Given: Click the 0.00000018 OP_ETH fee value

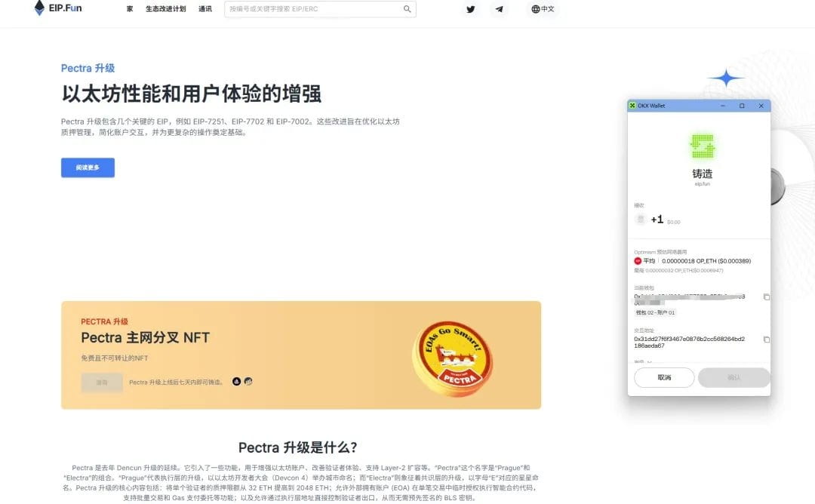Looking at the screenshot, I should coord(706,261).
